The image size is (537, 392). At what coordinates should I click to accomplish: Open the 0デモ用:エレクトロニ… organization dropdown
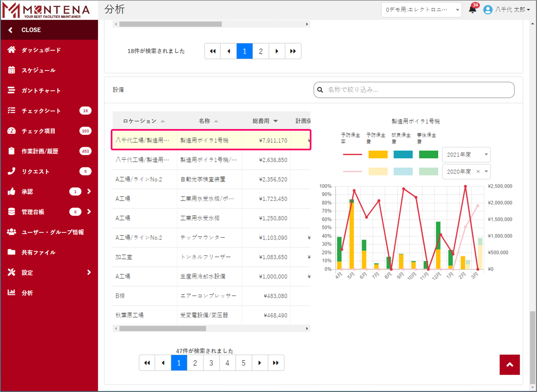pyautogui.click(x=421, y=10)
